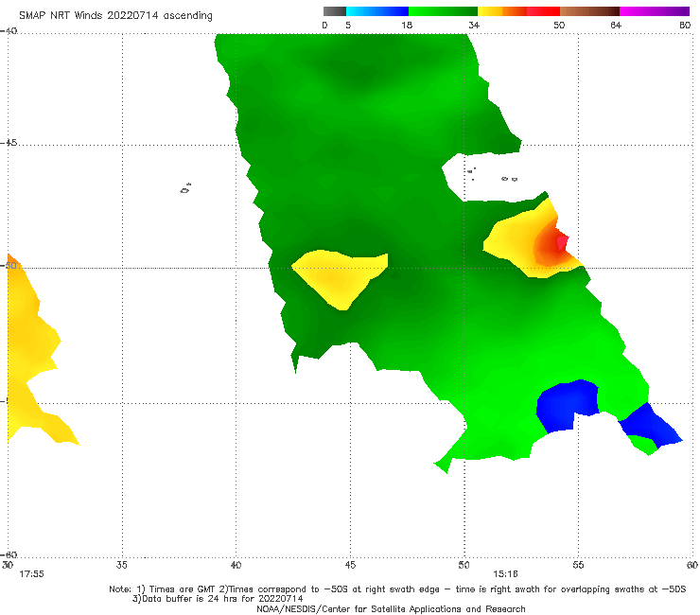
Task: Pick the brown segment of the color bar
Action: click(589, 11)
